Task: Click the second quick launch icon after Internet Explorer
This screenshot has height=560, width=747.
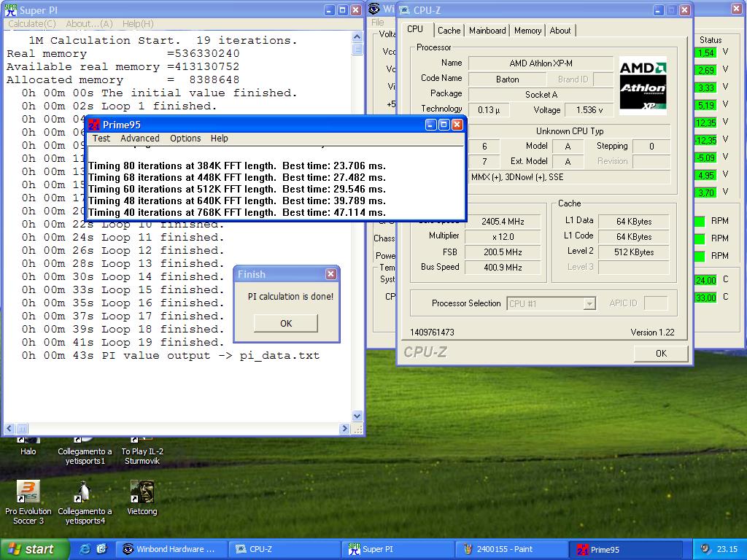Action: tap(101, 549)
